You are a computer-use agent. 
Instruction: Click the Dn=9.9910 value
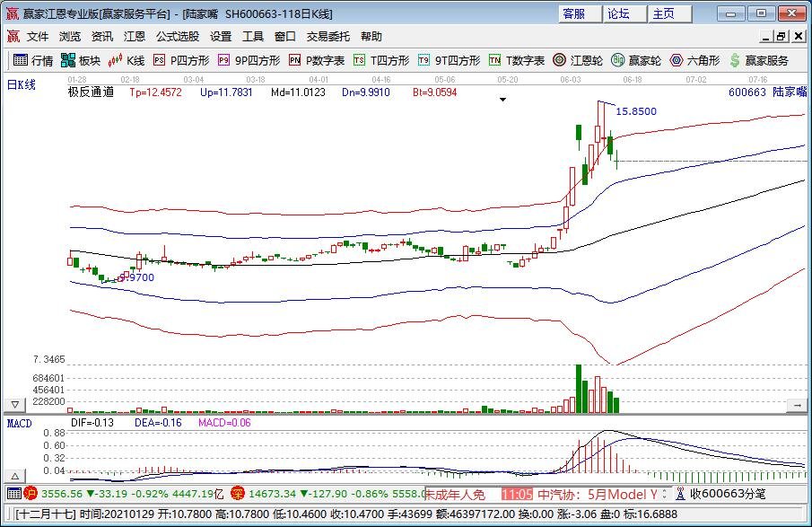point(365,92)
